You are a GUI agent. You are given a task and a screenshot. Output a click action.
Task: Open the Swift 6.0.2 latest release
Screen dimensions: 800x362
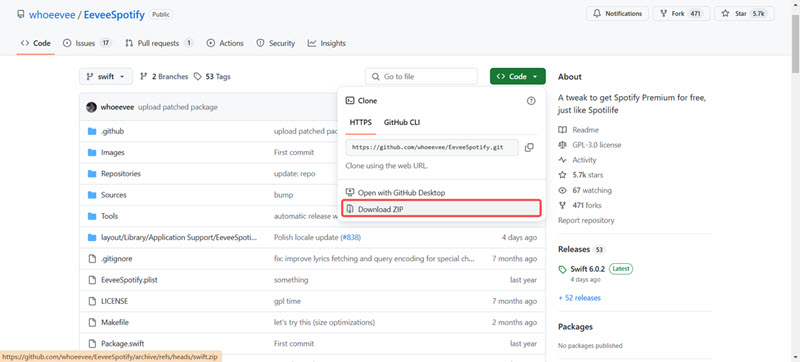coord(589,269)
